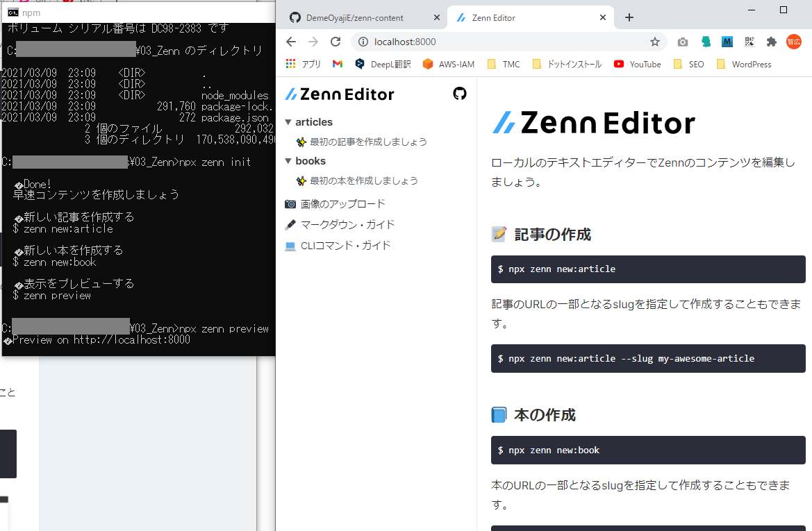Open a new browser tab

[x=629, y=17]
